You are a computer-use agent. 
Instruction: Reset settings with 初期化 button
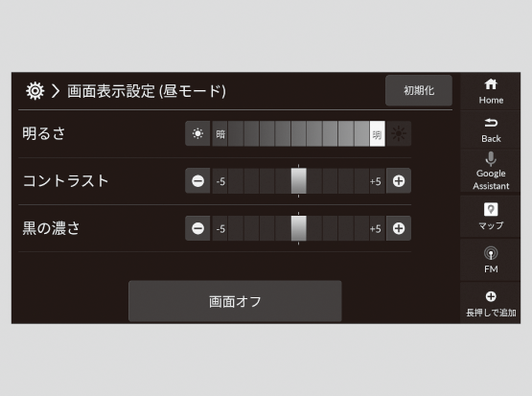tap(419, 90)
